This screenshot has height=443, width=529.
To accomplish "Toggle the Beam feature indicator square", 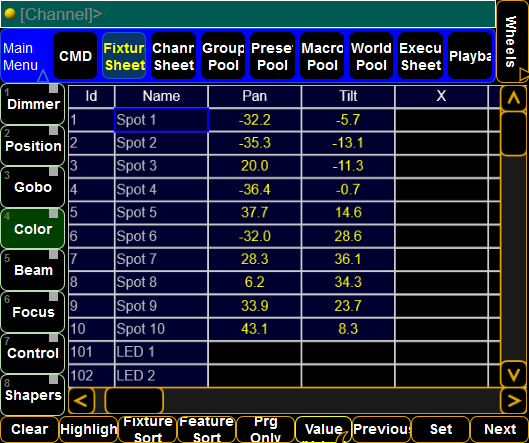I will [x=54, y=254].
